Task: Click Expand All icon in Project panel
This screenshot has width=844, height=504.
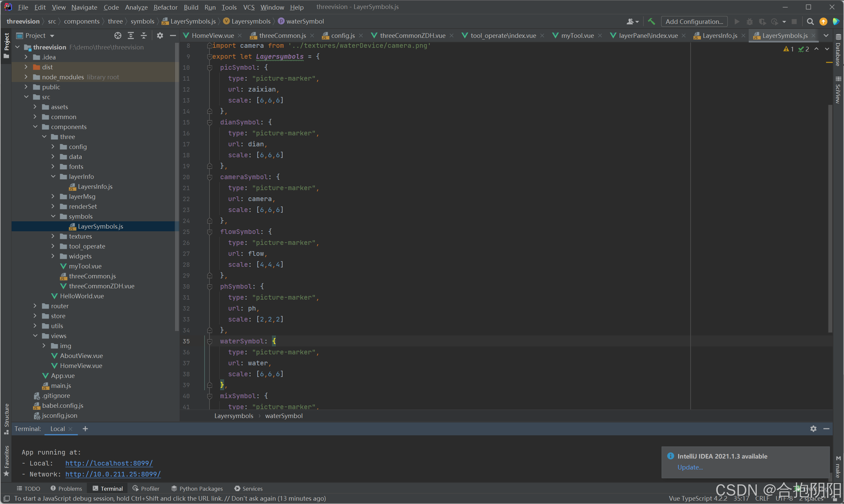Action: click(131, 35)
